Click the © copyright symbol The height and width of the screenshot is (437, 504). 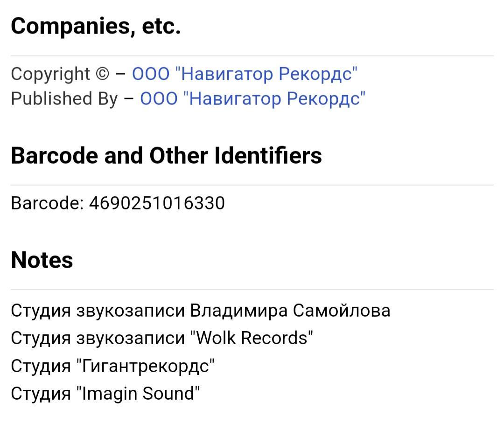103,74
